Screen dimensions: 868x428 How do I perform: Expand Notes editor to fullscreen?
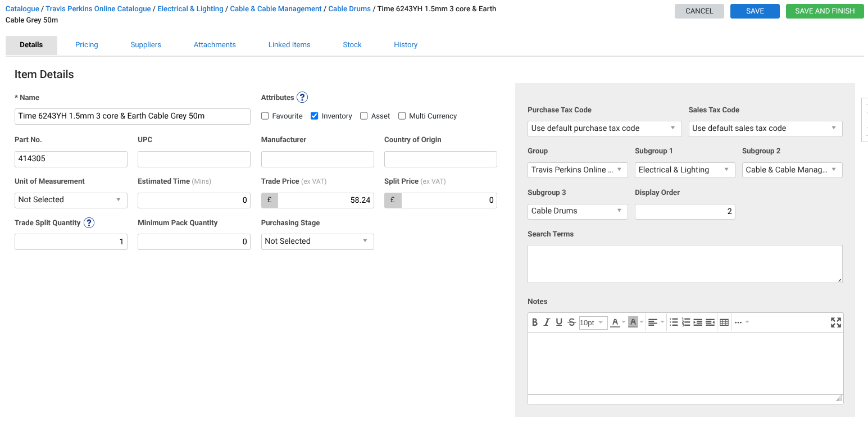835,322
